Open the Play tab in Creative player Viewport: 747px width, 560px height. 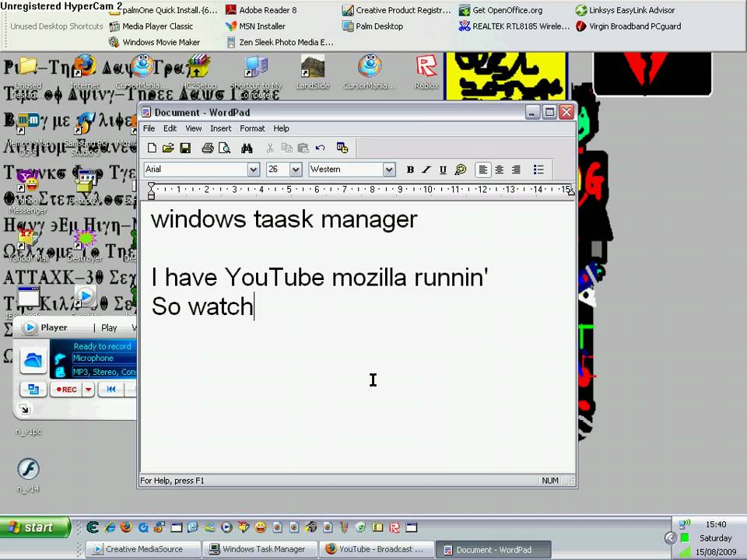coord(109,327)
